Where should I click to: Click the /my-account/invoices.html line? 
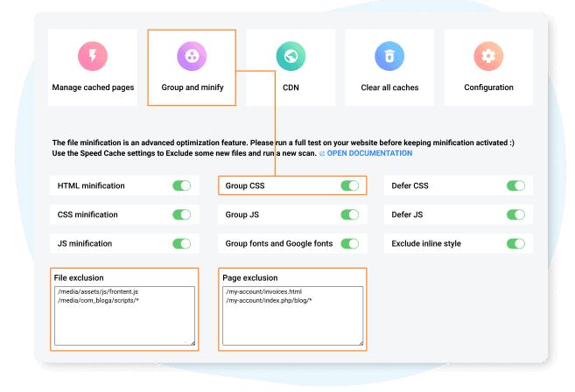point(263,292)
